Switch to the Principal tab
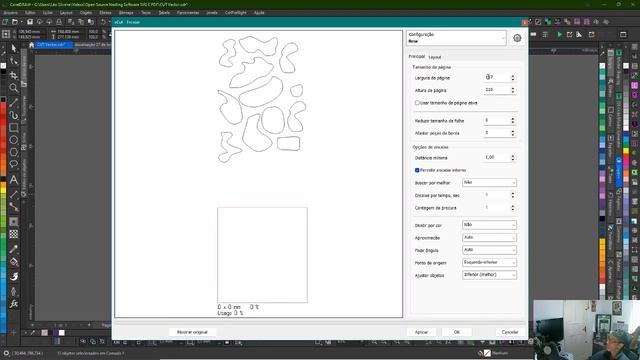640x360 pixels. tap(417, 56)
